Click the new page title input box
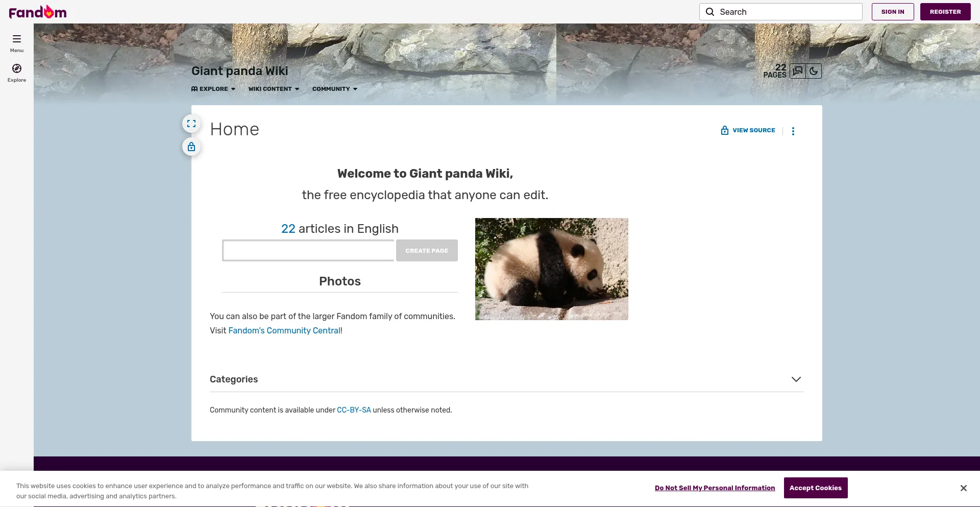The width and height of the screenshot is (980, 507). tap(308, 251)
